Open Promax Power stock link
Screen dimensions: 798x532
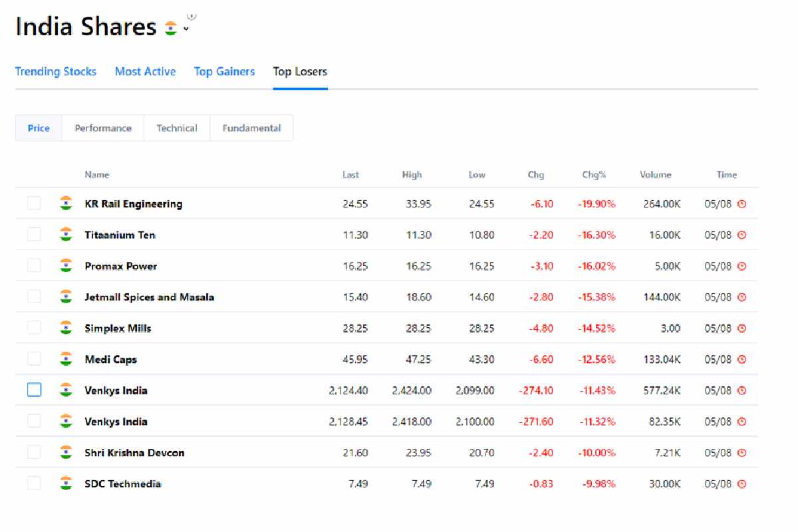(120, 266)
